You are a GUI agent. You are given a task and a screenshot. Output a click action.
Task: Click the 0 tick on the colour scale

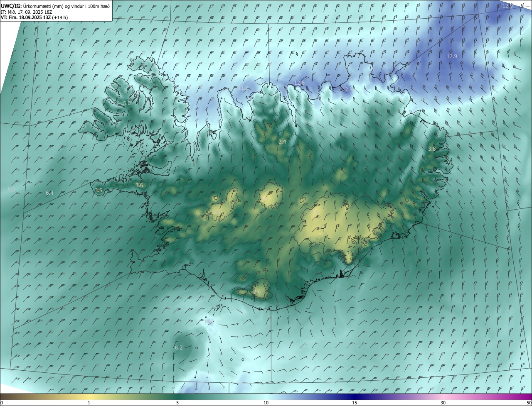[2, 403]
